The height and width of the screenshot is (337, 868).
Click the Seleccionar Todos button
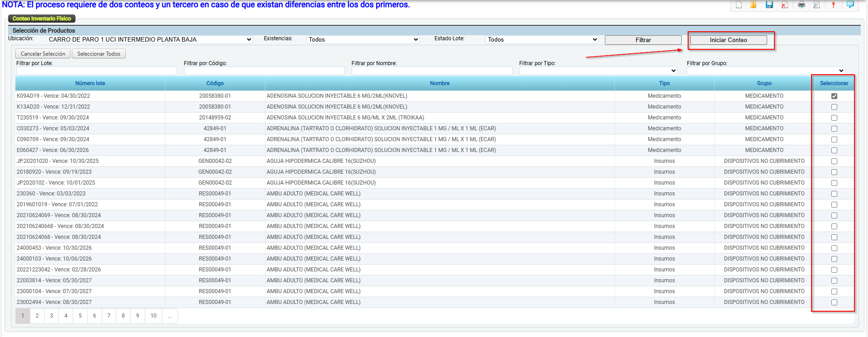tap(99, 54)
